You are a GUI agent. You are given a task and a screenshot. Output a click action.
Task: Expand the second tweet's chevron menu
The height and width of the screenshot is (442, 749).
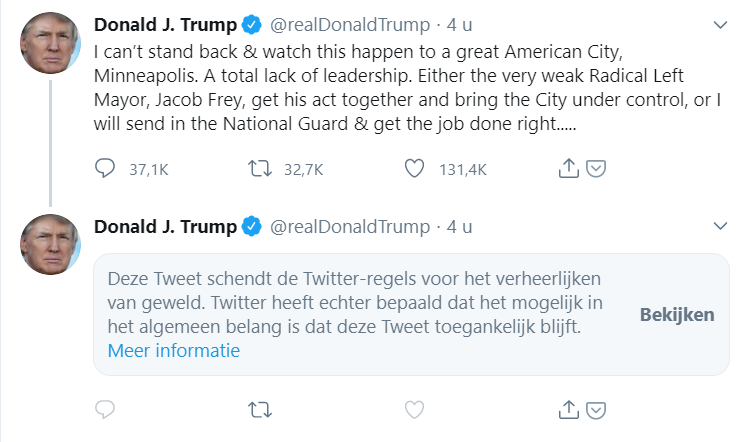[x=720, y=225]
